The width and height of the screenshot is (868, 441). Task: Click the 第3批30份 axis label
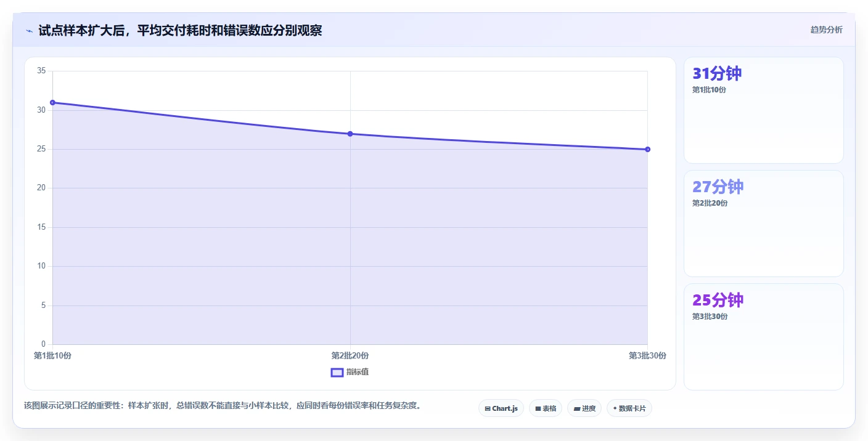click(x=647, y=355)
